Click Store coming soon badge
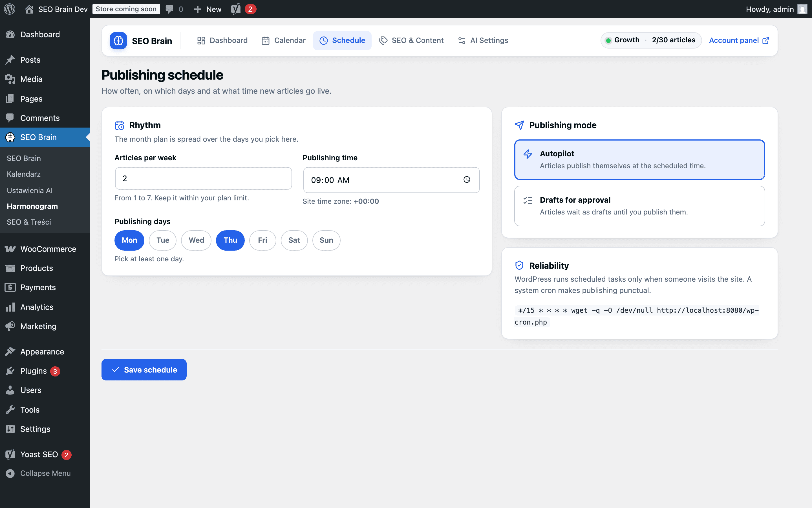Screen dimensions: 812x508 pyautogui.click(x=126, y=9)
